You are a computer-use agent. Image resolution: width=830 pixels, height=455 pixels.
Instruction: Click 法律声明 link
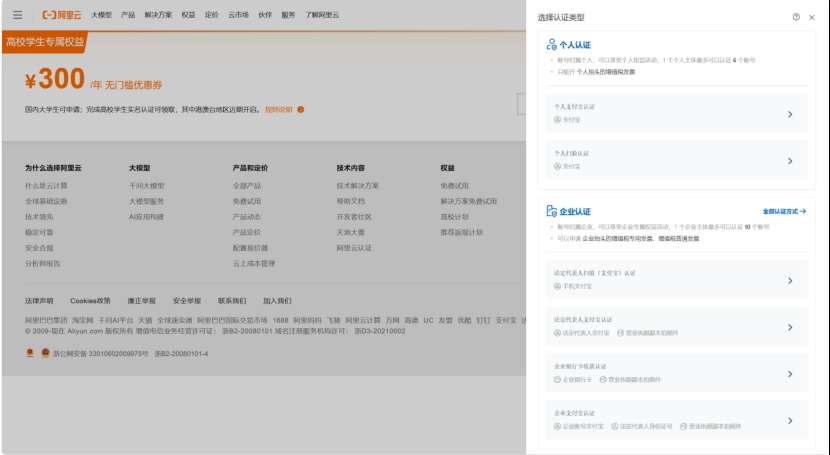pos(39,301)
